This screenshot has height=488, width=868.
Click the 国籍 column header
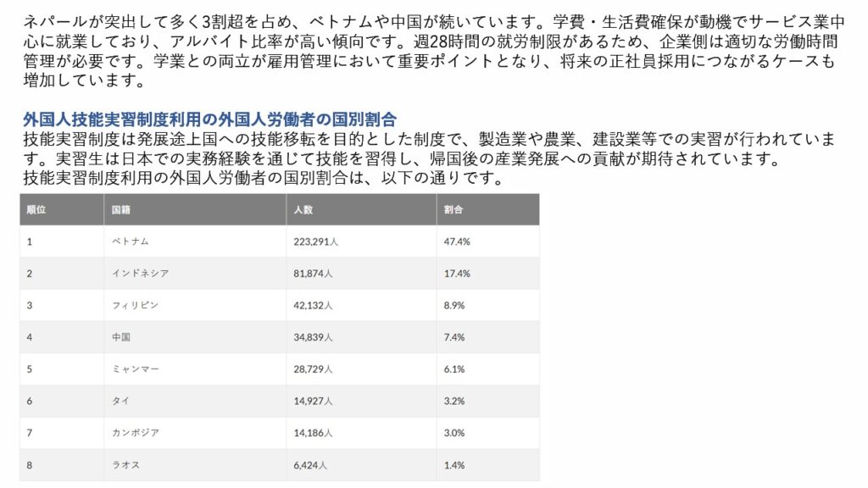coord(195,210)
